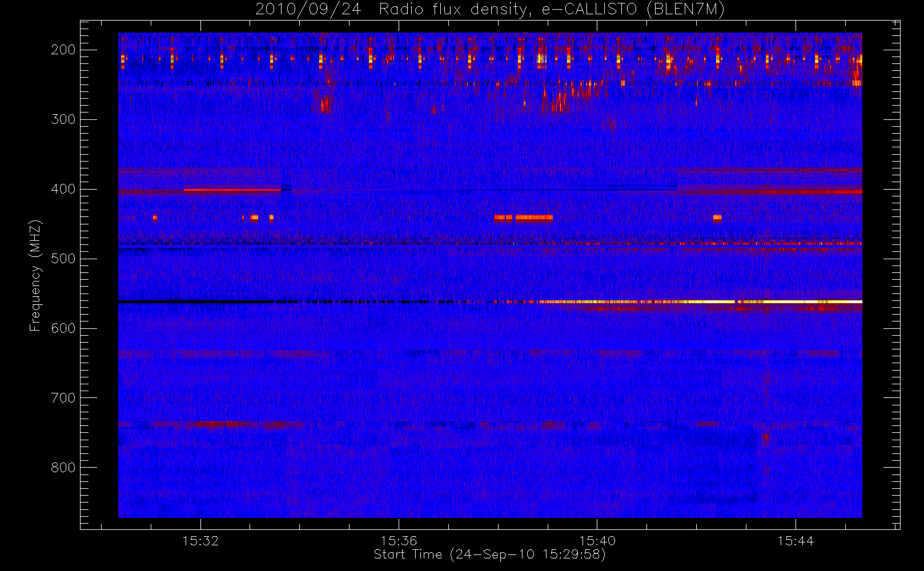Select the 800 frequency tick label
The width and height of the screenshot is (924, 571).
(63, 468)
